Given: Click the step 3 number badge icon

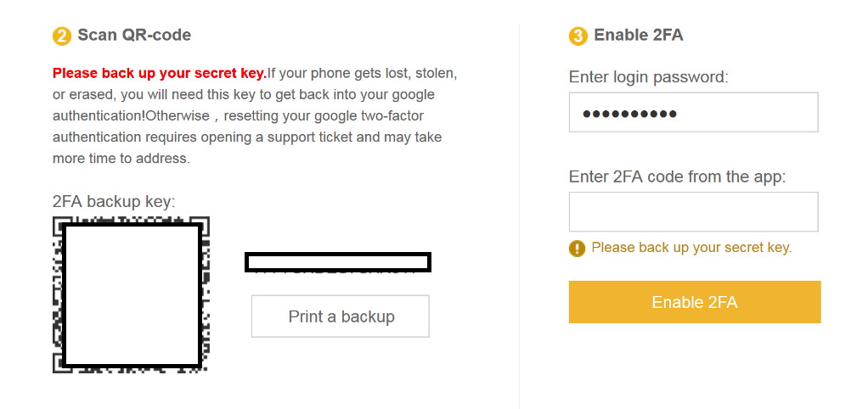Looking at the screenshot, I should tap(578, 36).
